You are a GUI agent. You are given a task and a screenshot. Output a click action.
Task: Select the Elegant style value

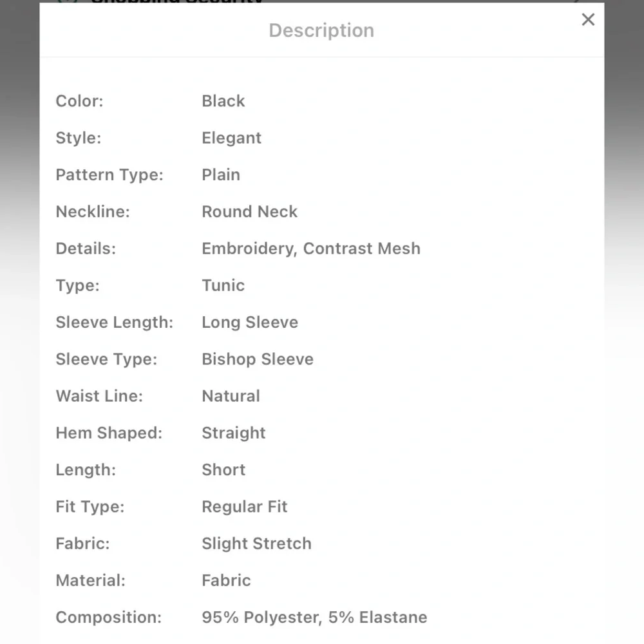pyautogui.click(x=232, y=138)
